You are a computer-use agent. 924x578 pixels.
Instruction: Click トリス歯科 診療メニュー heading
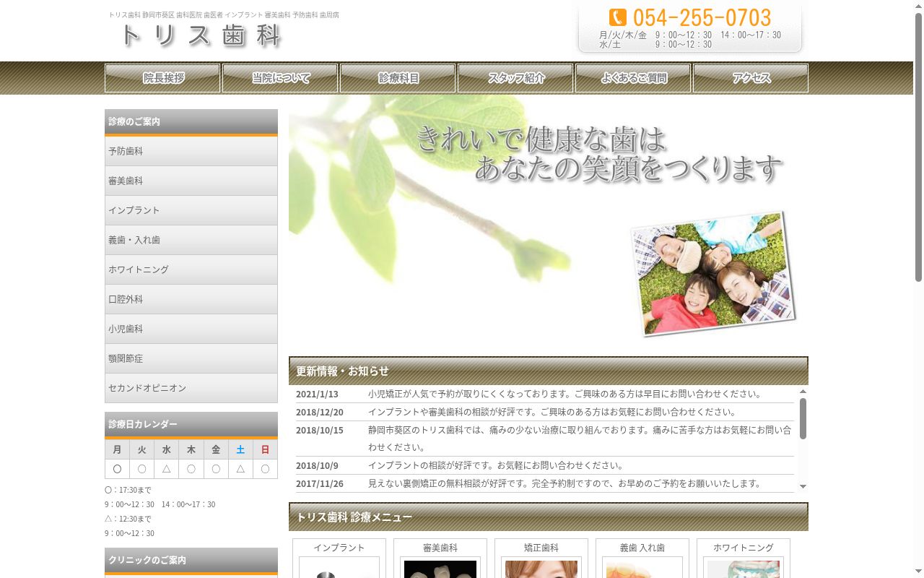[x=549, y=517]
